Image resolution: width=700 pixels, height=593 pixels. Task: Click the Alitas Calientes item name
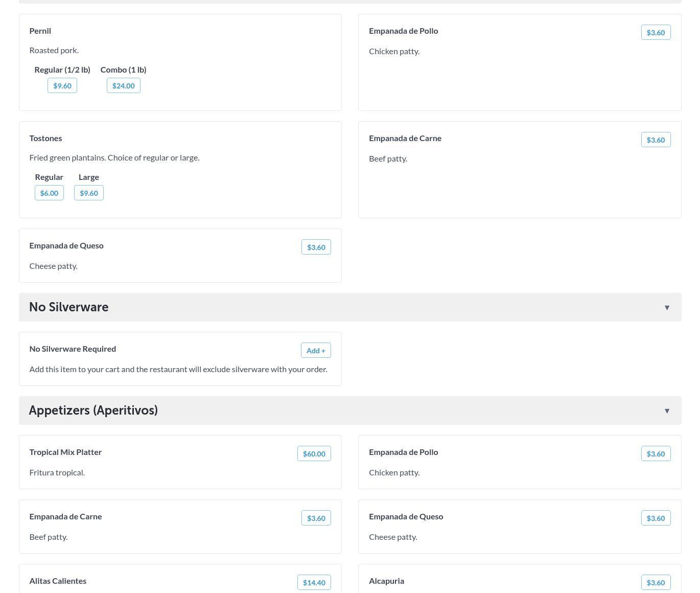click(58, 581)
